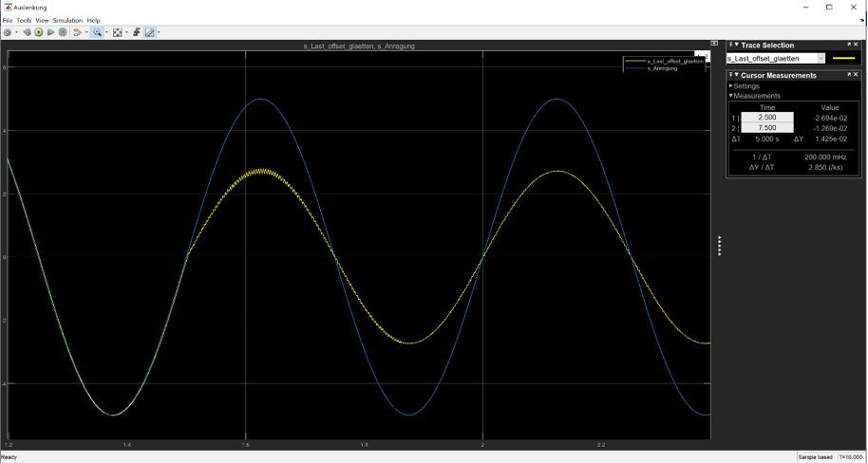
Task: Click the Triggers toolbar icon
Action: (x=137, y=32)
